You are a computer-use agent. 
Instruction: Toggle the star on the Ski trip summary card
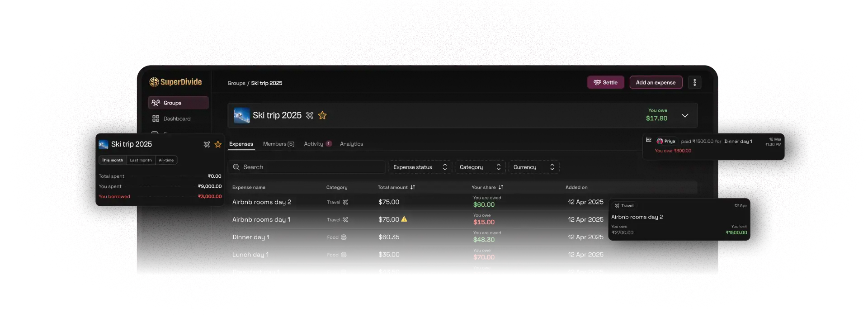coord(218,144)
